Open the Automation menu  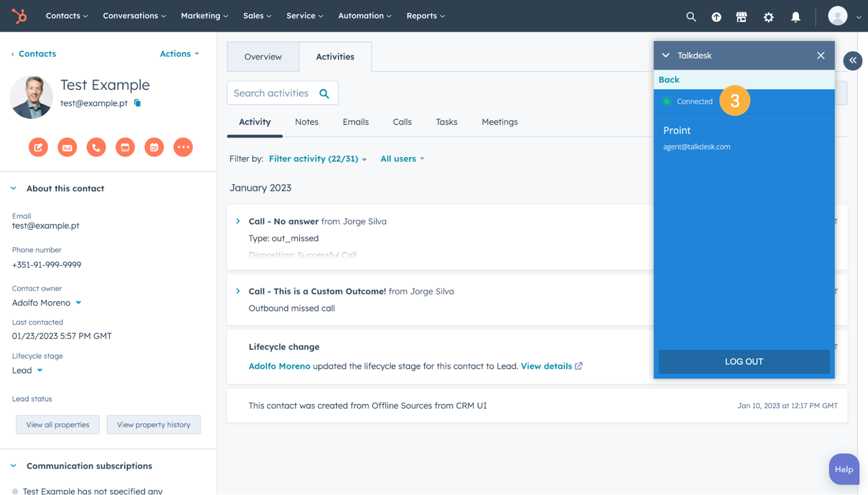point(365,16)
